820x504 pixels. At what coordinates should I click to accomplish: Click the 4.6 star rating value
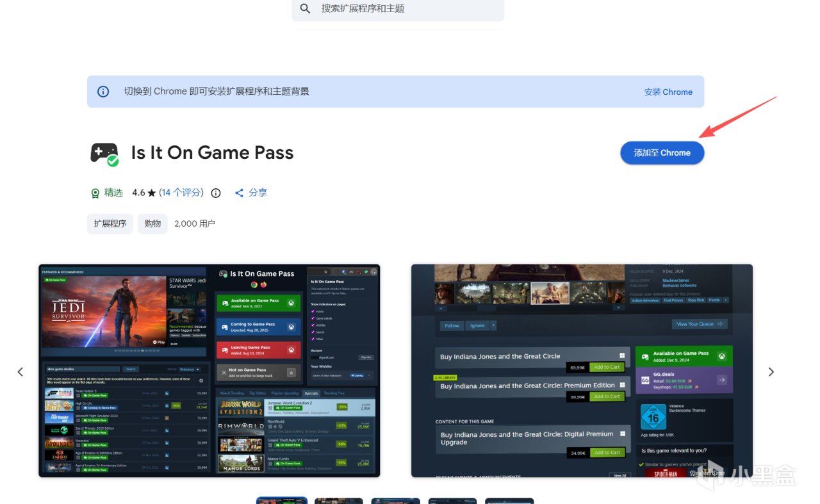144,193
